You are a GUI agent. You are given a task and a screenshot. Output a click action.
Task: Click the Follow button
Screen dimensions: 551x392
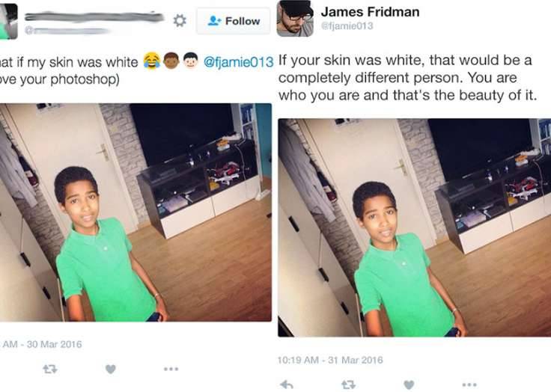click(234, 21)
